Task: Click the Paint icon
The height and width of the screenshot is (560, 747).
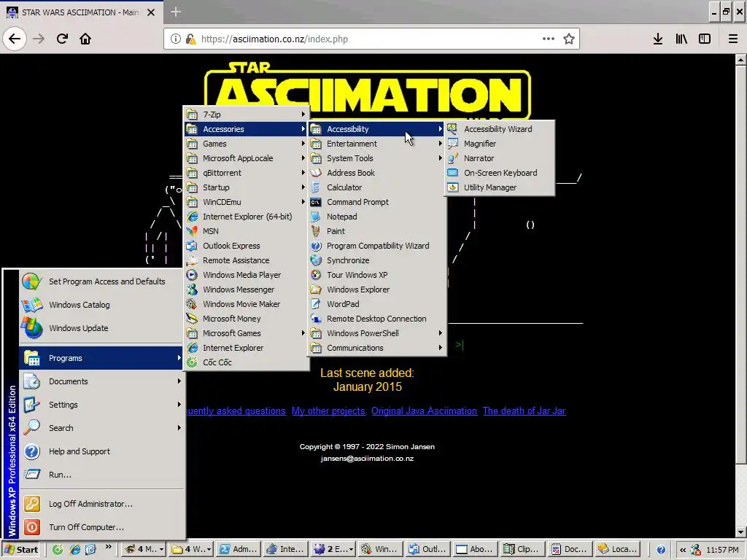Action: [315, 231]
